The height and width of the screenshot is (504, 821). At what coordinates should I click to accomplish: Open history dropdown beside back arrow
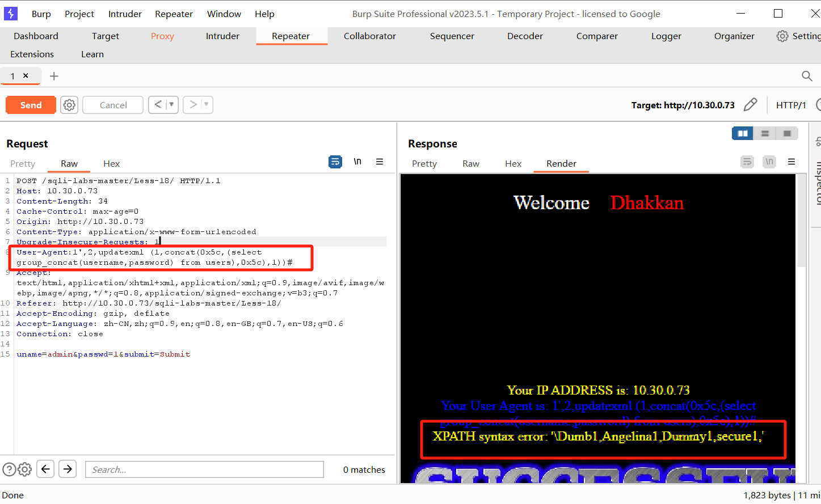click(172, 104)
